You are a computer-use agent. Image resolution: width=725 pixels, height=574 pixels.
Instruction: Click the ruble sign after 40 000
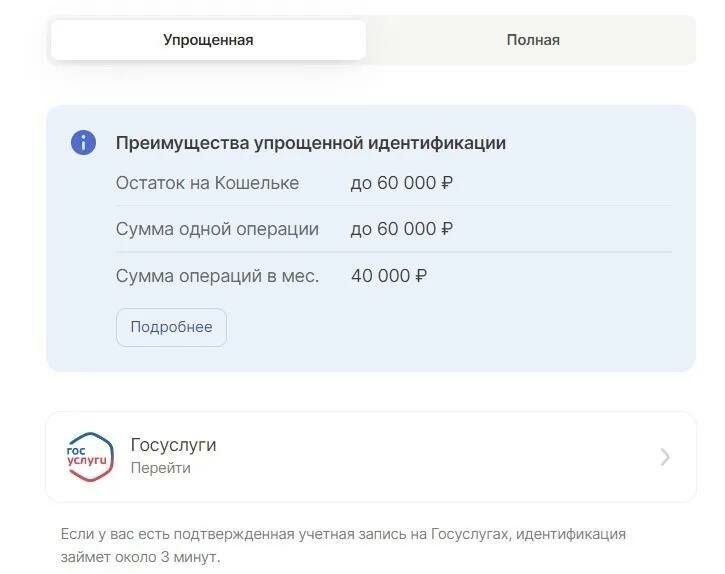coord(421,276)
